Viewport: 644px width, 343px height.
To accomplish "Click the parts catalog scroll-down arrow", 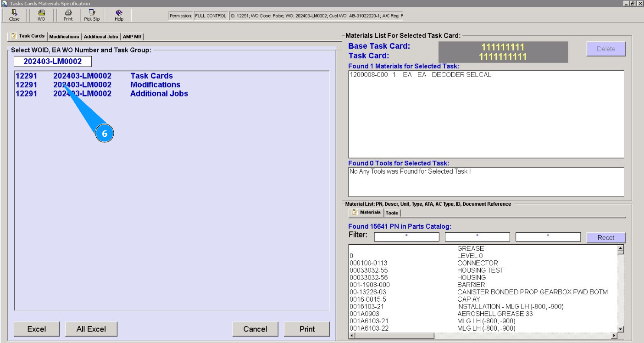I will point(621,329).
